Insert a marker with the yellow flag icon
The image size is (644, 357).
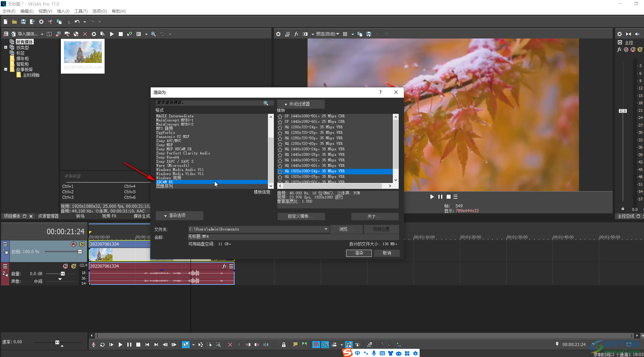[296, 345]
